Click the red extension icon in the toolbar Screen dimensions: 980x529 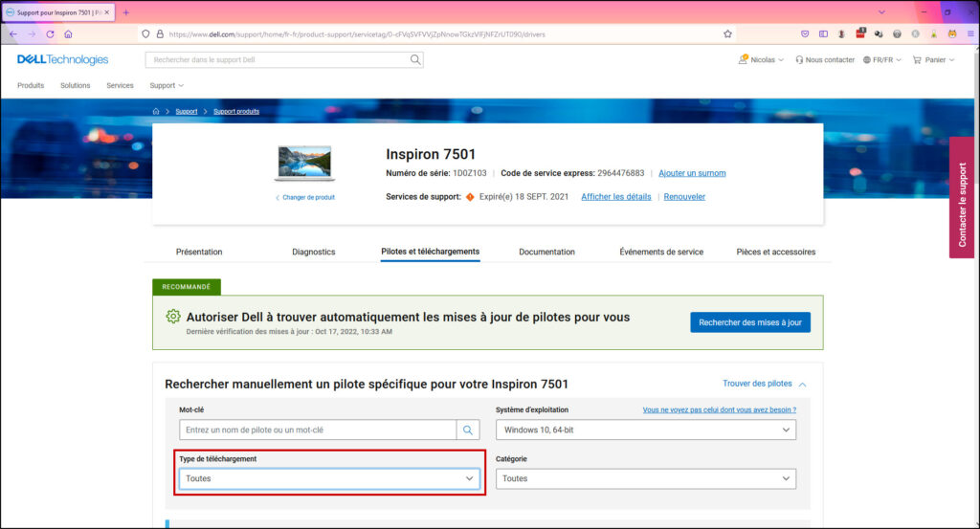[x=860, y=33]
